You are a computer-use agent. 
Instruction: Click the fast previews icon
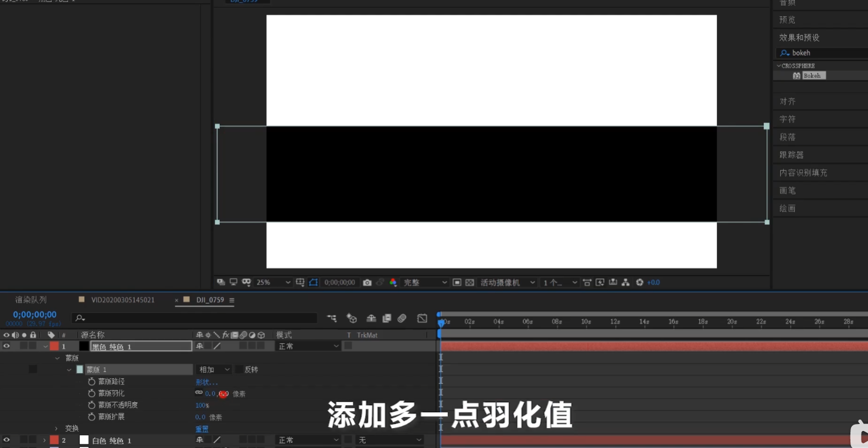pyautogui.click(x=600, y=282)
